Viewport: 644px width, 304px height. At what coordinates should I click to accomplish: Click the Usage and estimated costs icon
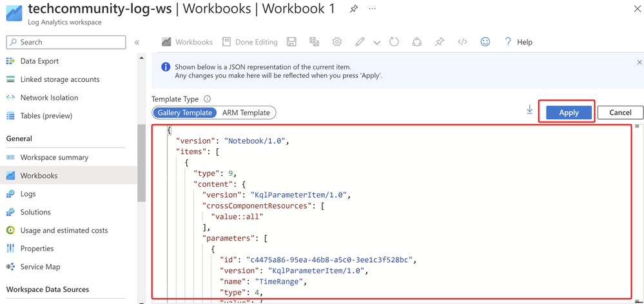click(x=11, y=231)
